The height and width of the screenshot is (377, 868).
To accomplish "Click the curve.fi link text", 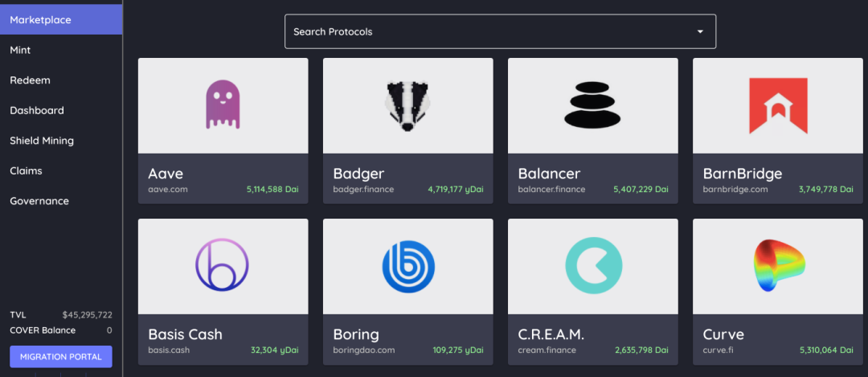I will pos(719,350).
